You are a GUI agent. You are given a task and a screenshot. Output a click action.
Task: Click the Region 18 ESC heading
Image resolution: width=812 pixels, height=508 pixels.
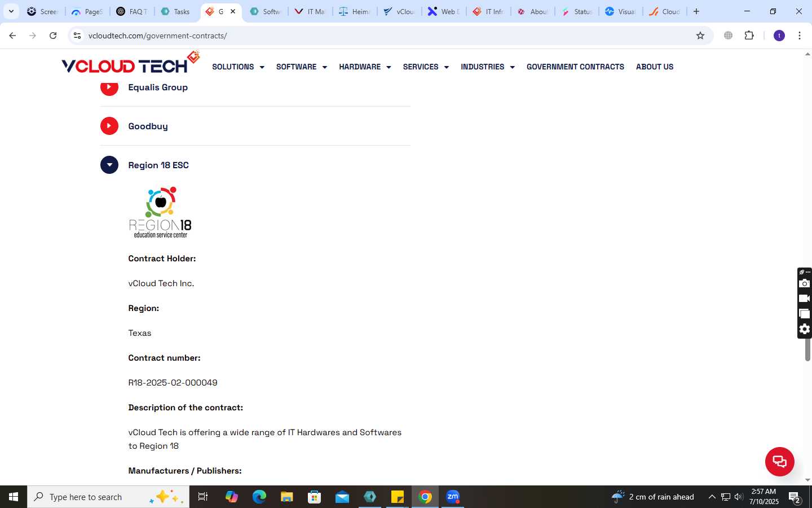158,165
